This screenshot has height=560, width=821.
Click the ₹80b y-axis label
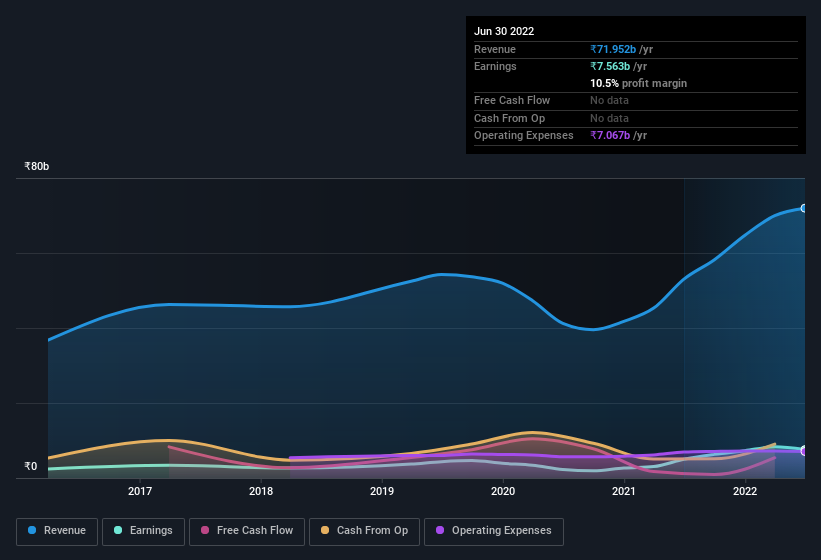(37, 166)
